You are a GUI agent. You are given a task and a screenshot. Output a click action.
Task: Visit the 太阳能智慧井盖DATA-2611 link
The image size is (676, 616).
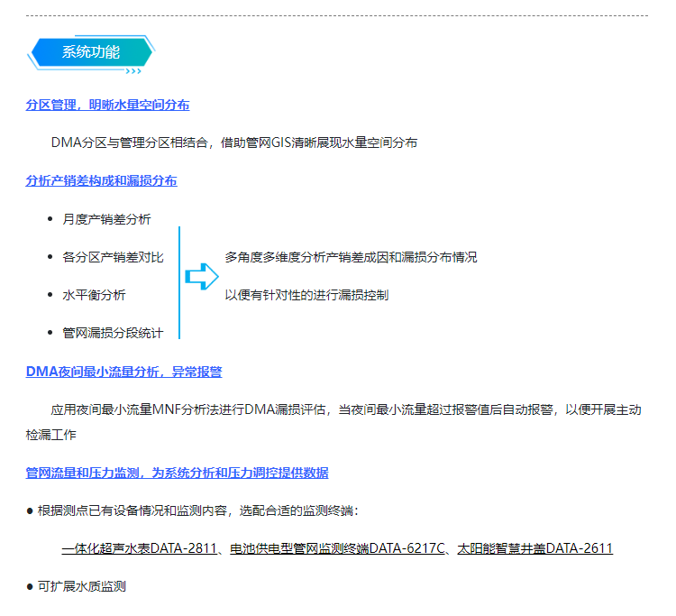pyautogui.click(x=535, y=548)
